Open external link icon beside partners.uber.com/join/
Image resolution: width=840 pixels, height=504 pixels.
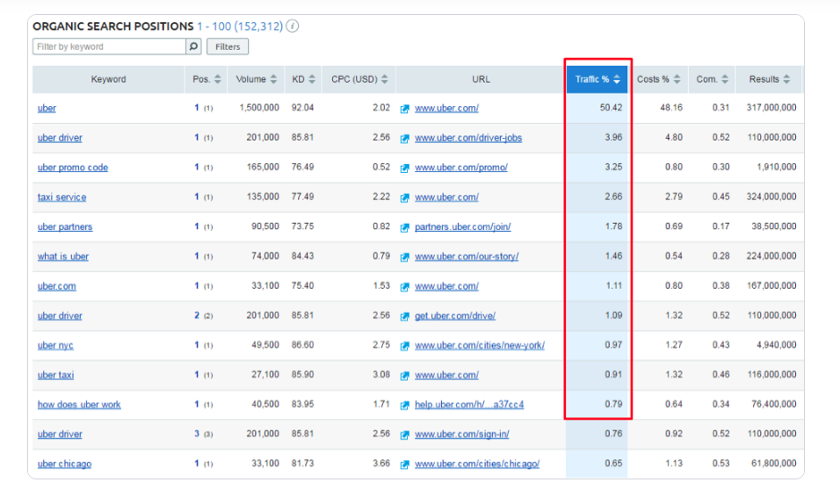tap(404, 227)
